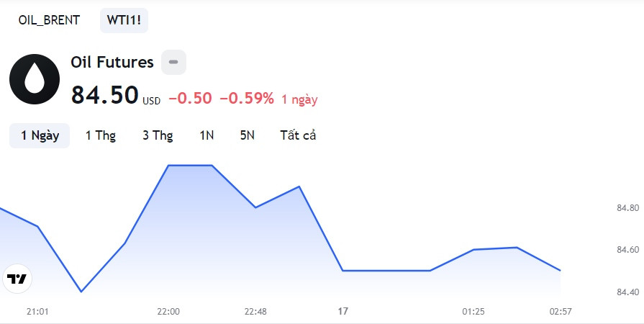The image size is (644, 324).
Task: Click the gray minus badge beside Oil Futures
Action: (x=173, y=62)
